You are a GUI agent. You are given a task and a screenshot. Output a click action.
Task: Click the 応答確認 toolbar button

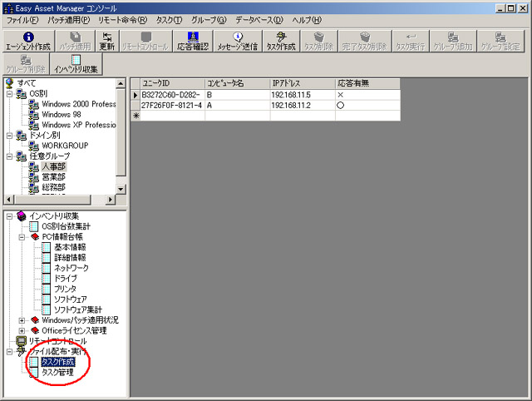click(x=193, y=42)
